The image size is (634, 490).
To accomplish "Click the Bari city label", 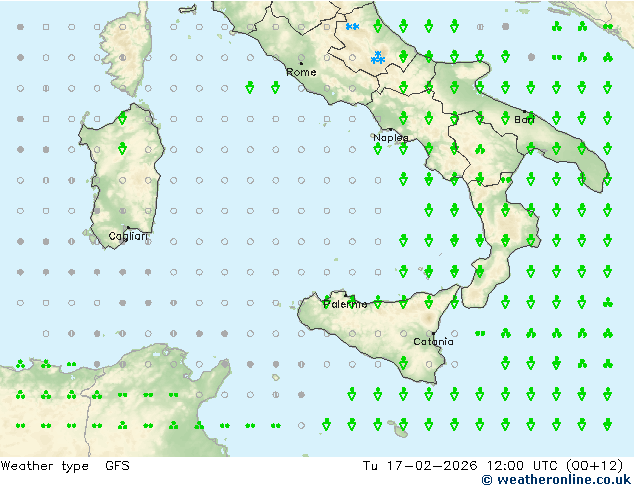I will (524, 120).
